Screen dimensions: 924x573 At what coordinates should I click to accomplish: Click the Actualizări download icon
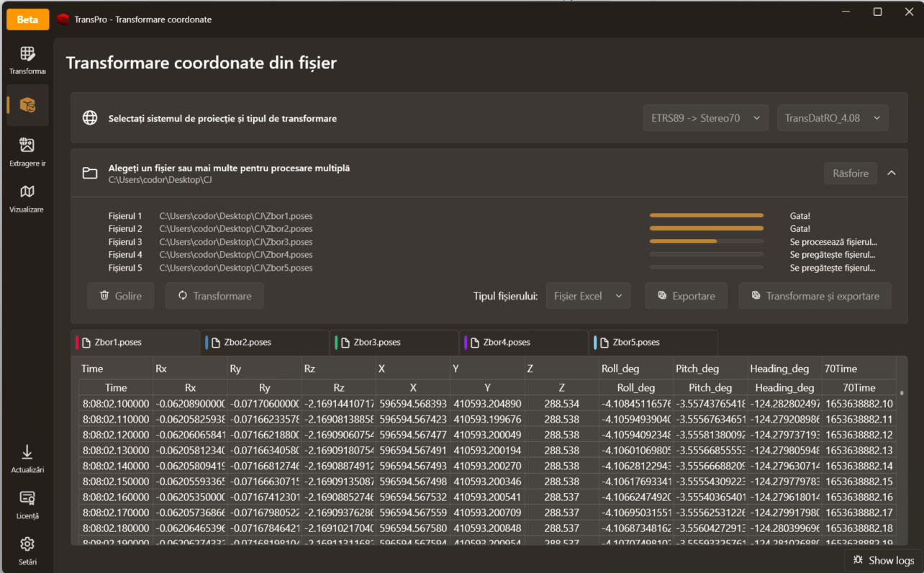[27, 452]
